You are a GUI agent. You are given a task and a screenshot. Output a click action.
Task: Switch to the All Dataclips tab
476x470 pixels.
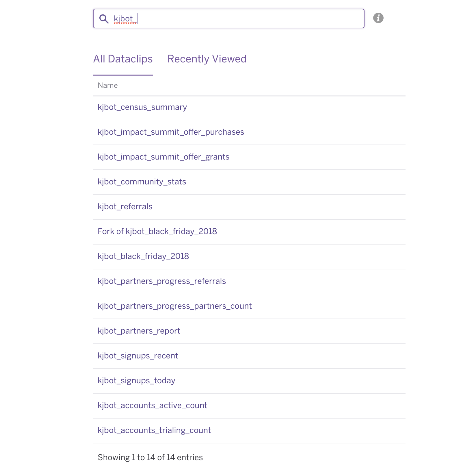coord(123,59)
